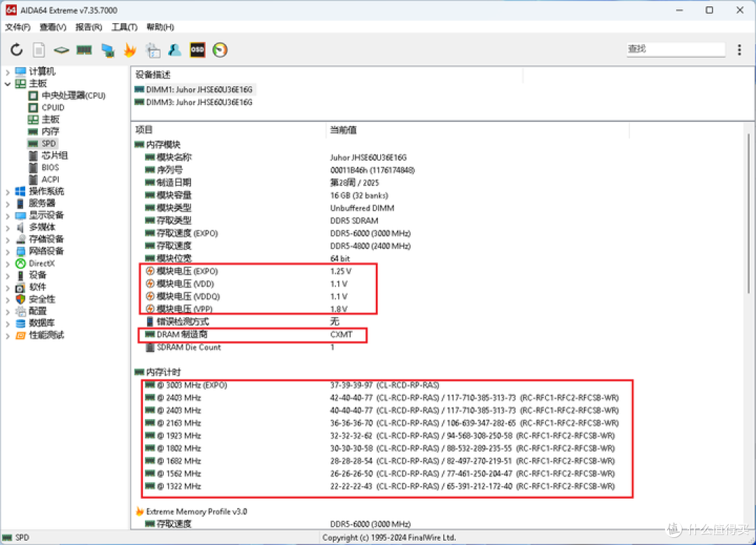Open the 报告(R) menu
This screenshot has height=545, width=756.
89,27
